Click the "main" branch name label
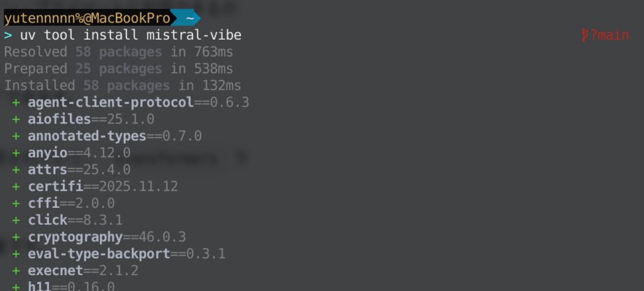Screen dimensions: 644x291 (x=613, y=35)
